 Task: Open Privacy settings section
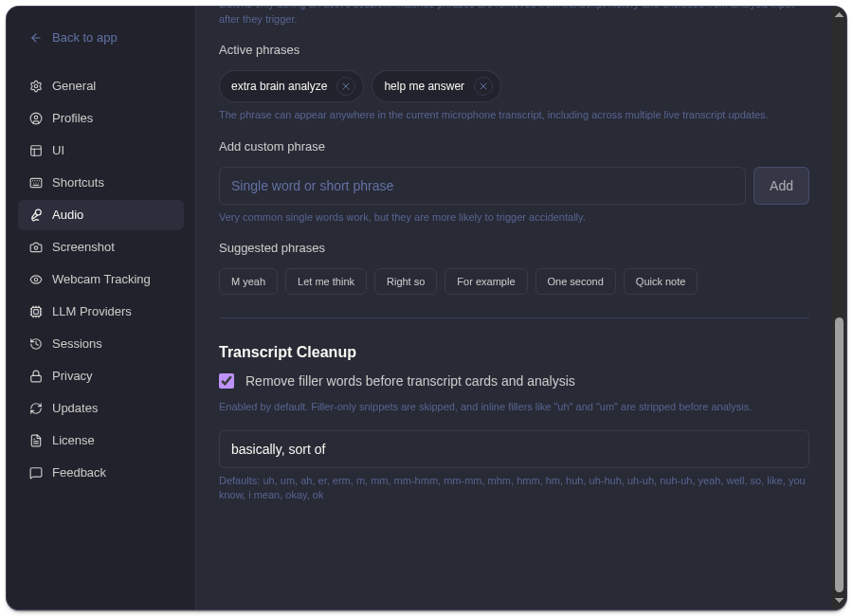click(x=101, y=376)
